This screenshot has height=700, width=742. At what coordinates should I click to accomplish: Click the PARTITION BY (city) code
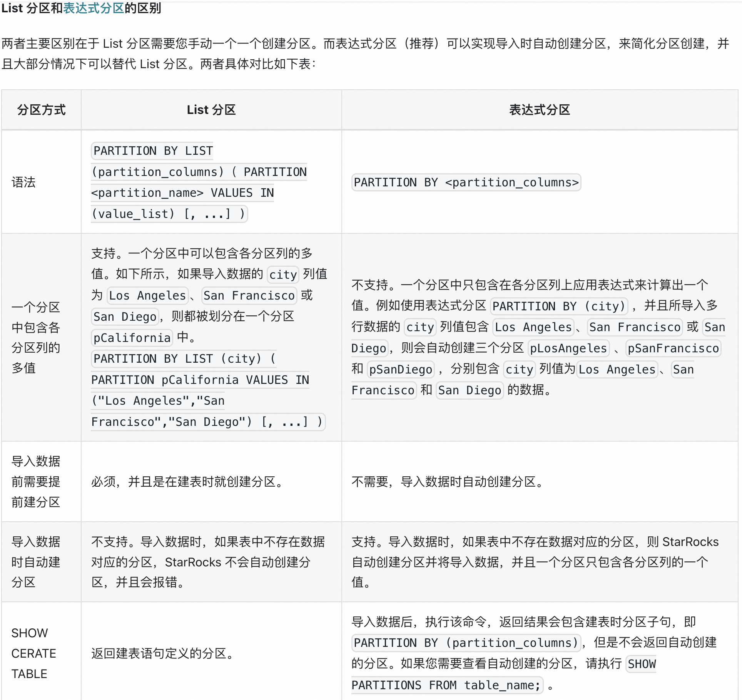click(559, 306)
